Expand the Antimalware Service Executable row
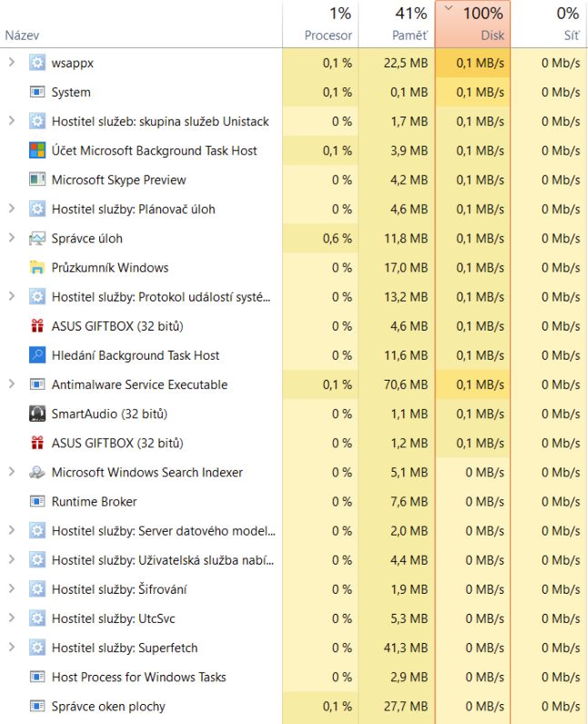The image size is (588, 724). (x=12, y=383)
